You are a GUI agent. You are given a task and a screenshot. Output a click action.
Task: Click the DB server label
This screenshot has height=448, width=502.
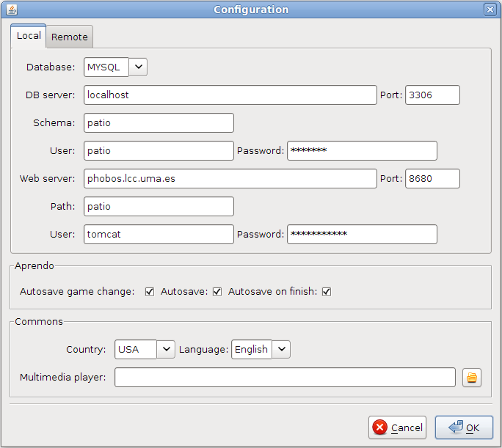[50, 95]
